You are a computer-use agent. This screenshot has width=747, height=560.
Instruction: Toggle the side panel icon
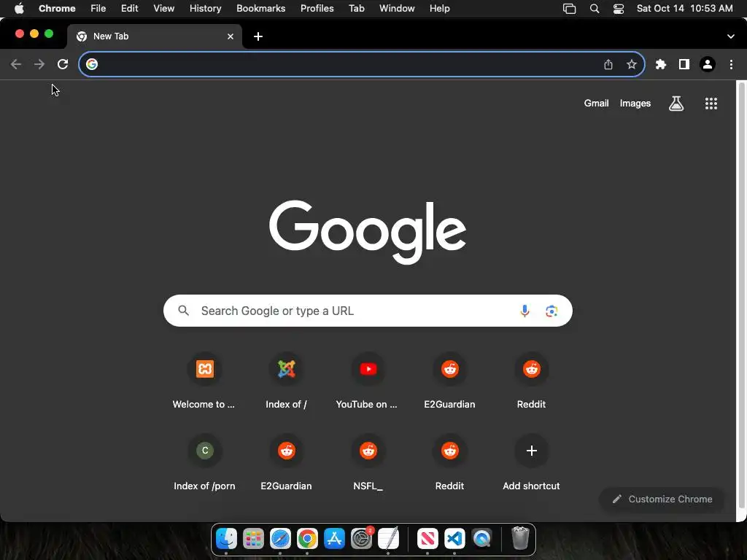coord(684,64)
